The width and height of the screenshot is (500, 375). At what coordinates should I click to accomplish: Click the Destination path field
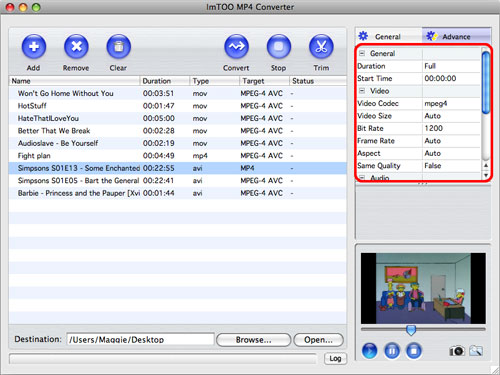pos(140,340)
